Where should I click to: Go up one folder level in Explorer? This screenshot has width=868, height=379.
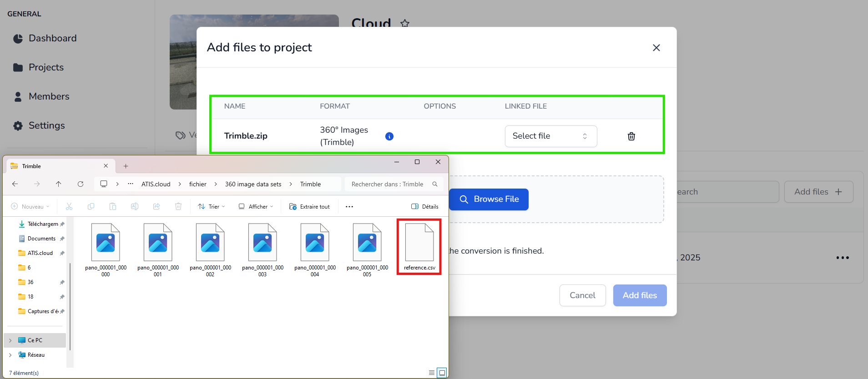59,184
